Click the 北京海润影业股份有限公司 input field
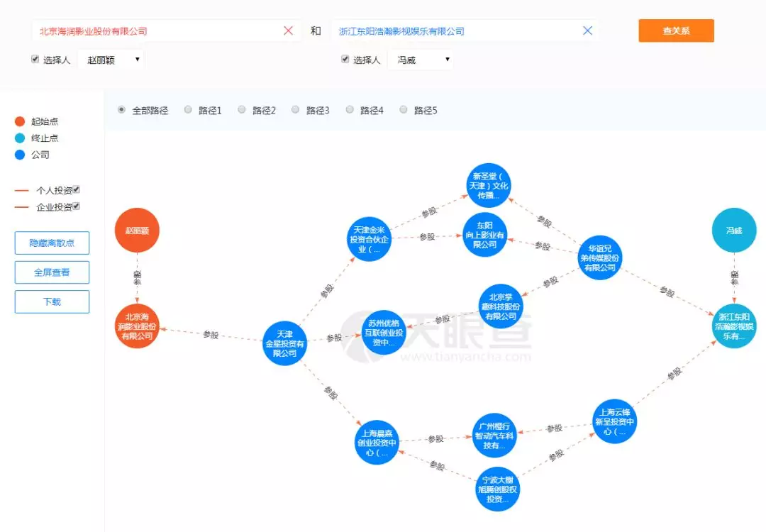Image resolution: width=766 pixels, height=532 pixels. (156, 31)
